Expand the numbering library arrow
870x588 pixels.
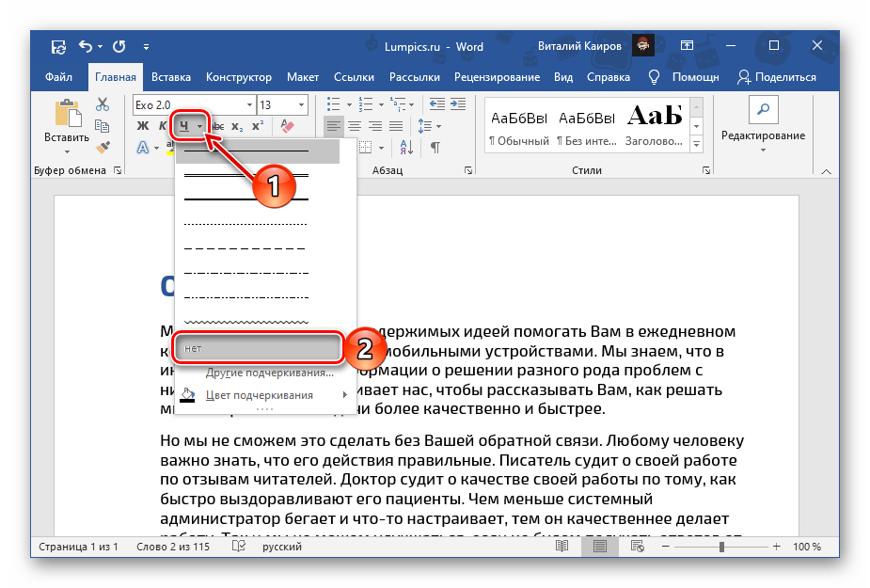point(381,104)
